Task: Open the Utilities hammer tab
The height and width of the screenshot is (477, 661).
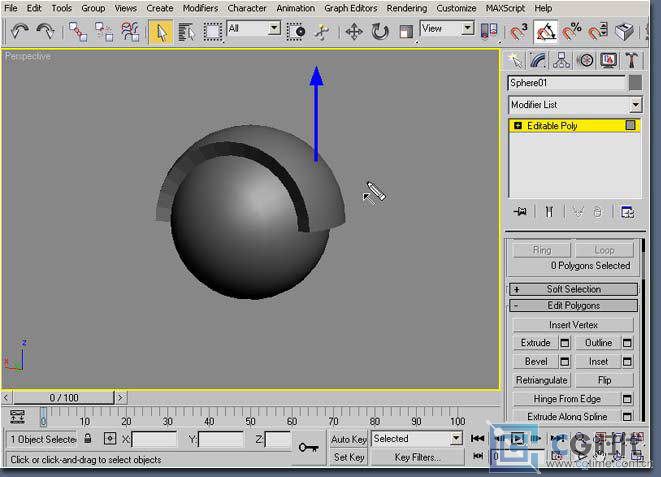Action: point(631,60)
